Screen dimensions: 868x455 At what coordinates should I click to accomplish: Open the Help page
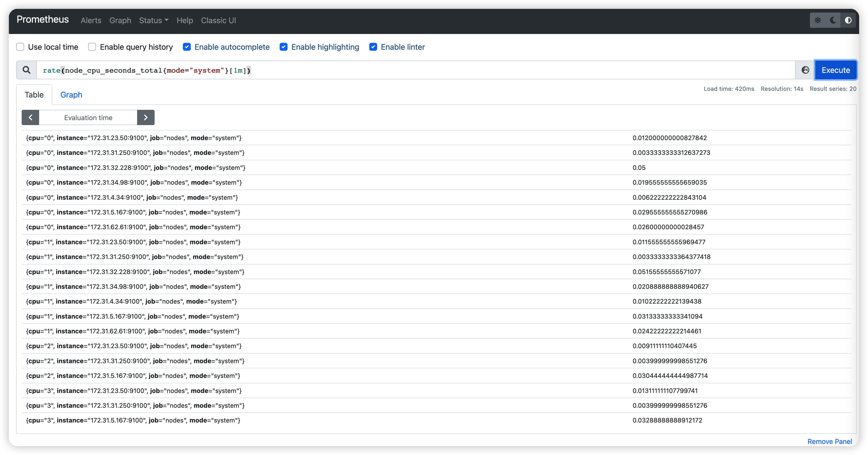[x=185, y=21]
